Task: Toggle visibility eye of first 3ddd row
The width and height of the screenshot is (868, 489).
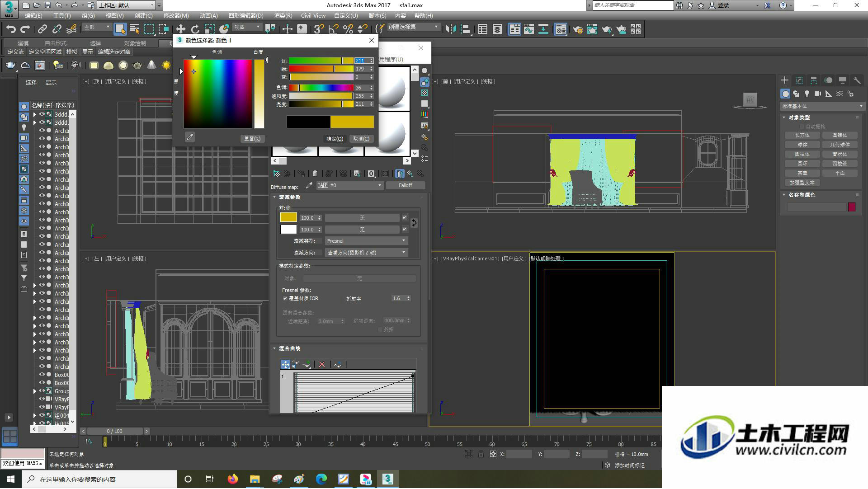Action: coord(42,114)
